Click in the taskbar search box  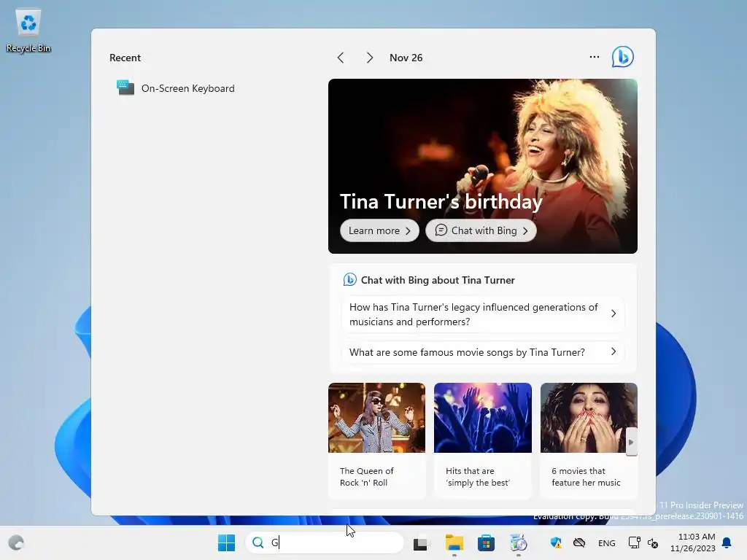(x=325, y=542)
